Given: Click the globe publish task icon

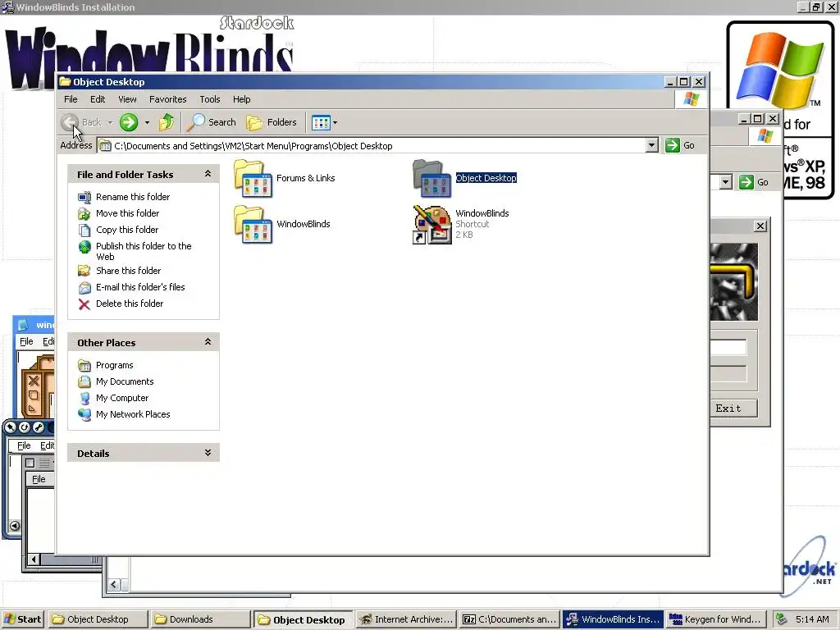Looking at the screenshot, I should tap(84, 247).
